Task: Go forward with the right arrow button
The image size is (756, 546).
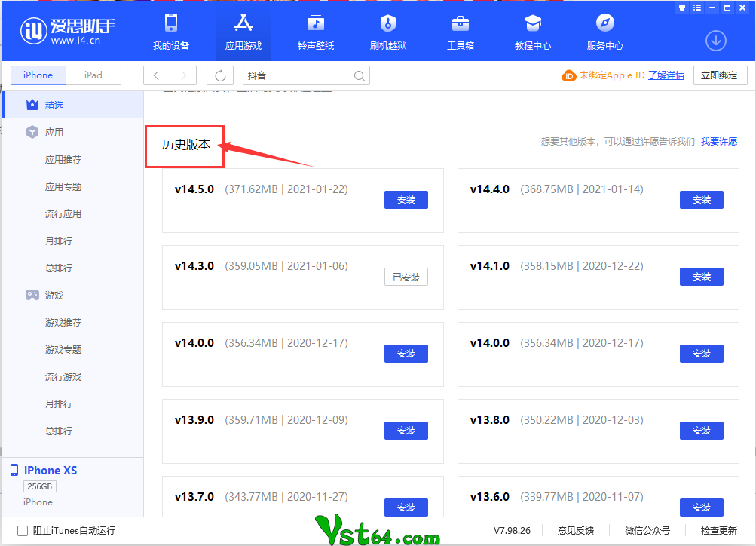Action: (183, 75)
